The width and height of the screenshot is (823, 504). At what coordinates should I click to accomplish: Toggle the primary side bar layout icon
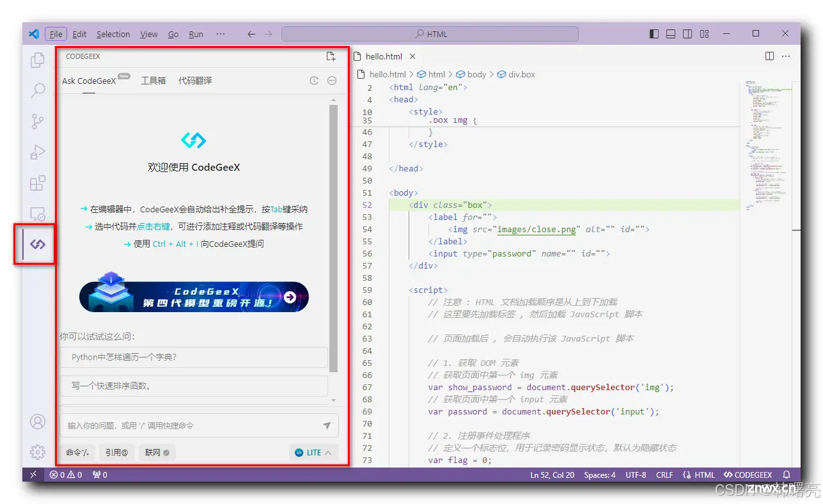[x=654, y=34]
